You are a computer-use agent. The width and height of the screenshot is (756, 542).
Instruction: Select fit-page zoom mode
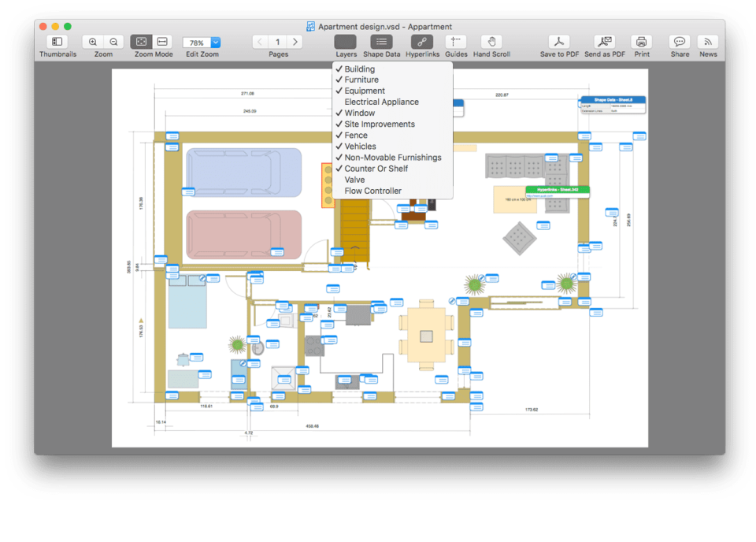pyautogui.click(x=141, y=42)
